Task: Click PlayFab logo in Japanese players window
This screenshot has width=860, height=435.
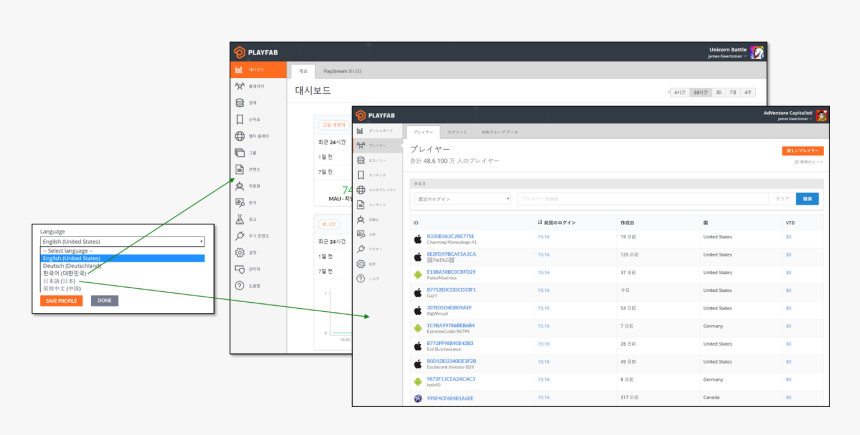Action: [x=376, y=115]
